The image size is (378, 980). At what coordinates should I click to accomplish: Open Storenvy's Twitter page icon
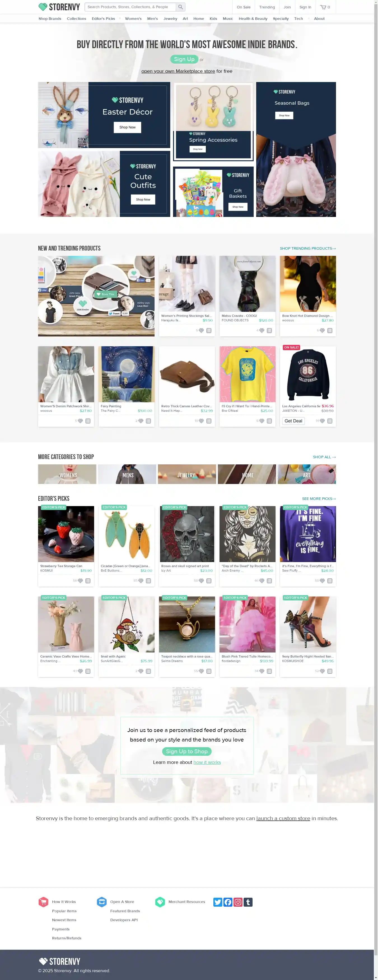click(x=218, y=902)
